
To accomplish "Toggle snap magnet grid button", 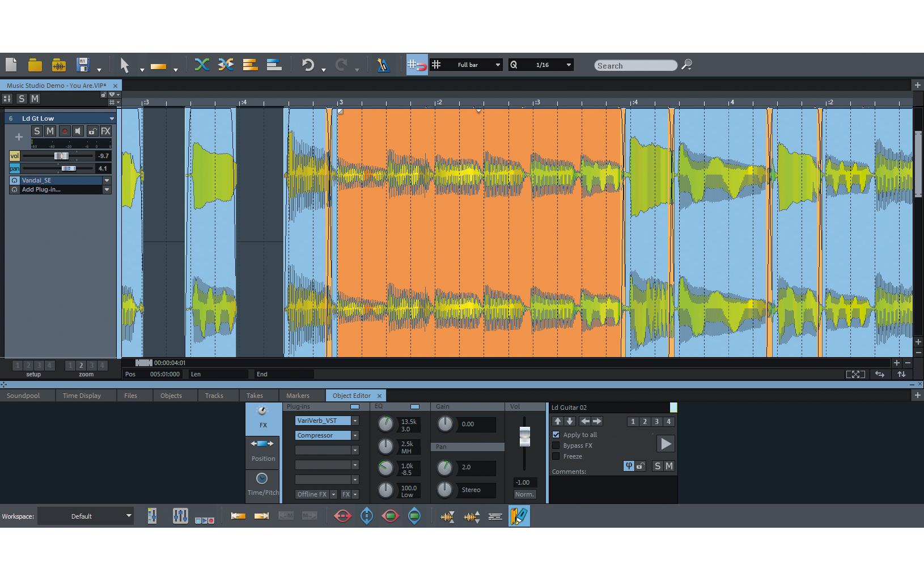I will [417, 65].
